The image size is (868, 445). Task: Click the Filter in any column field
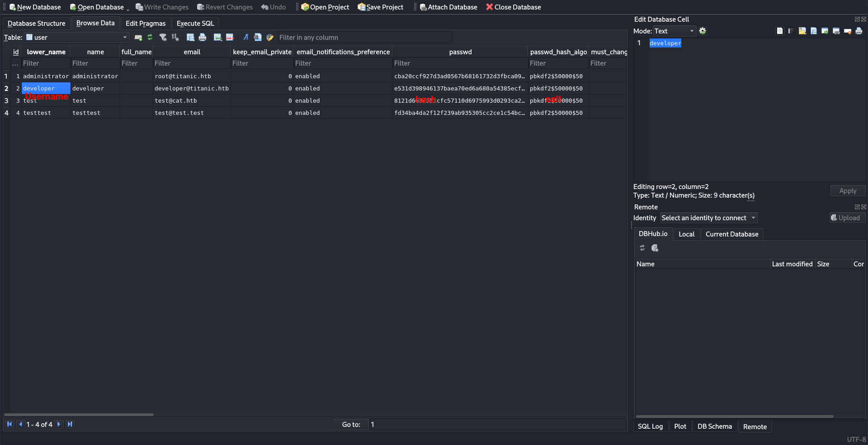tap(364, 38)
